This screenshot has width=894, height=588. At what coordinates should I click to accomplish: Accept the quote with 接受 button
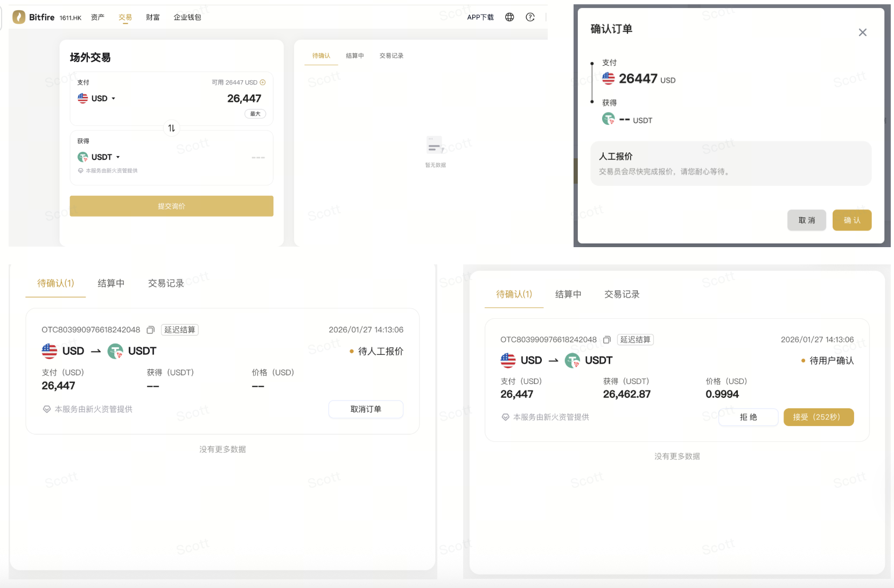pos(818,417)
